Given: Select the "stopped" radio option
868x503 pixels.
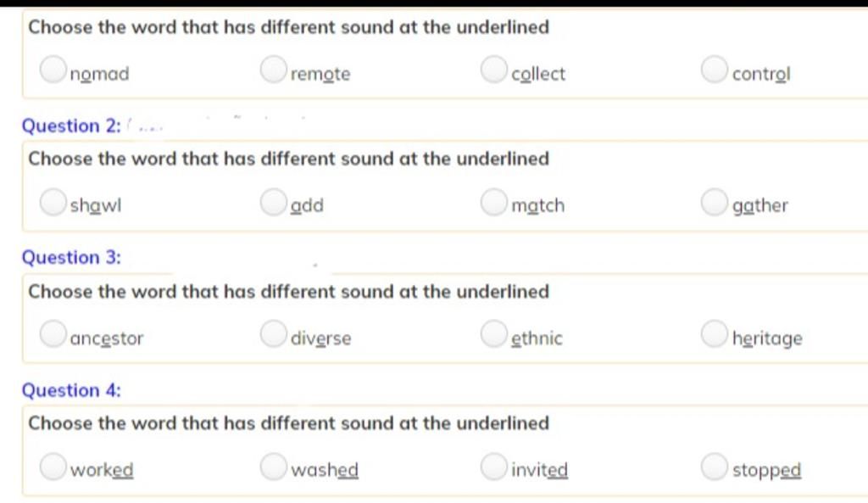Looking at the screenshot, I should click(714, 467).
